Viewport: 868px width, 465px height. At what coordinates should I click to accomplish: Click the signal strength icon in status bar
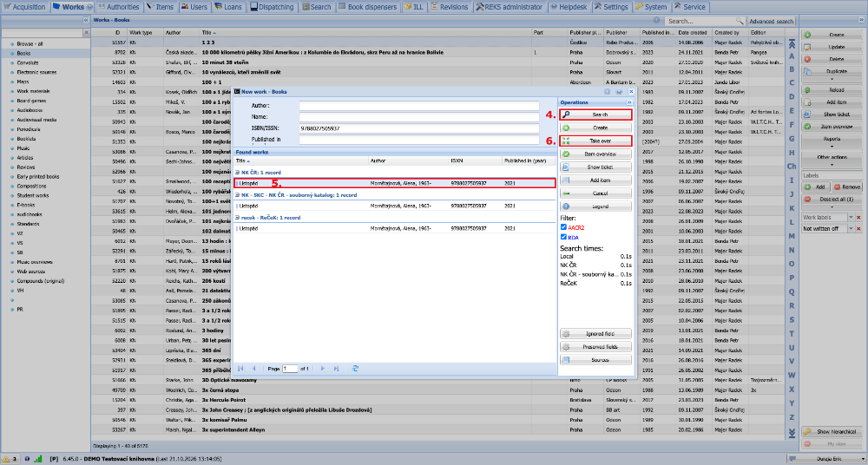click(37, 459)
